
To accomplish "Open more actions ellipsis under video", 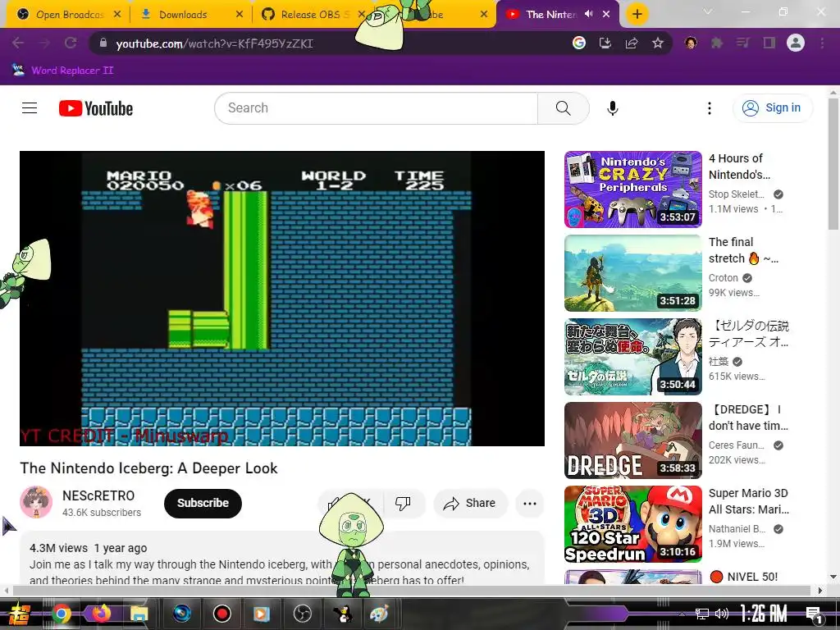I will [530, 503].
